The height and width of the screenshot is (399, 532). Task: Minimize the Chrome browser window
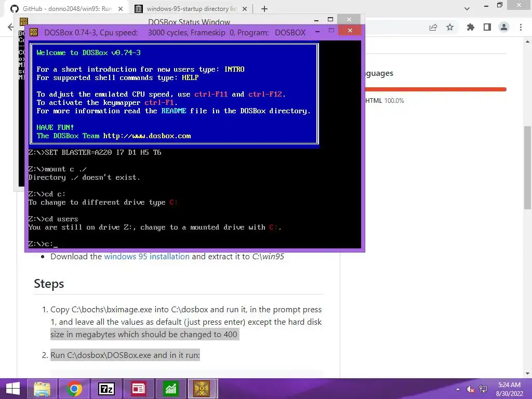486,5
